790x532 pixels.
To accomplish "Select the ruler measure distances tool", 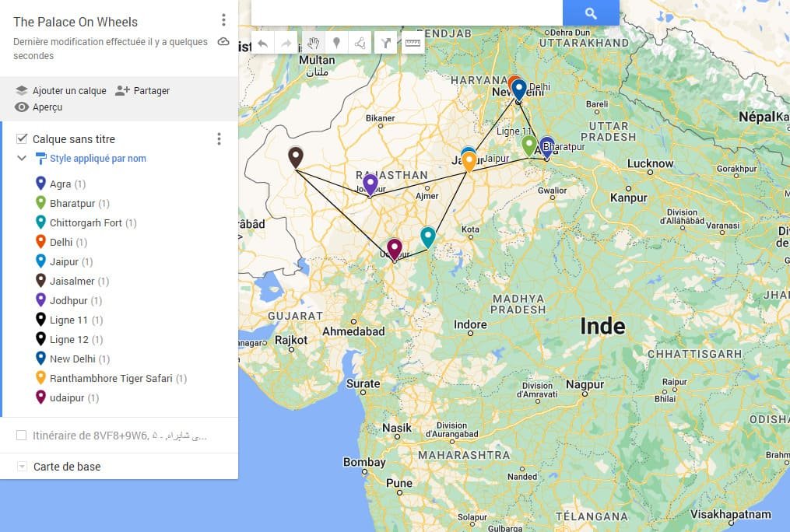I will pyautogui.click(x=413, y=44).
